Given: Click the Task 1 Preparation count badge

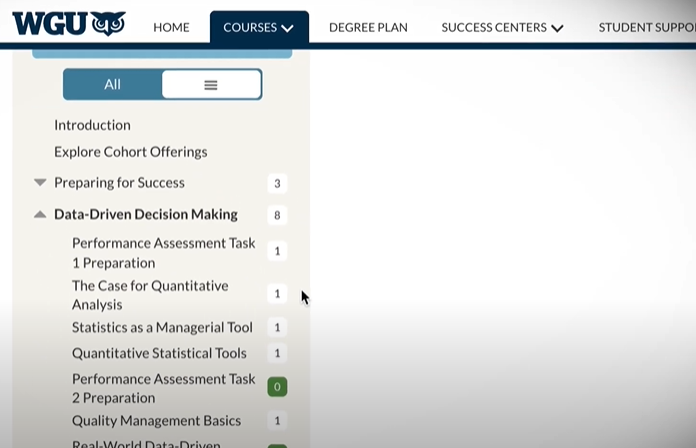Looking at the screenshot, I should [x=277, y=251].
